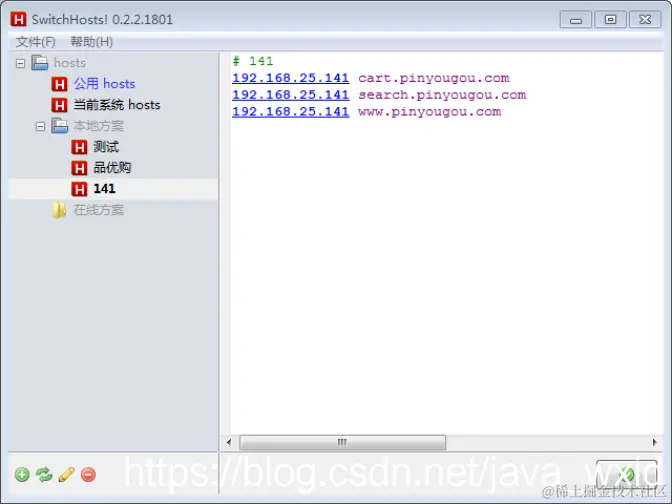Screen dimensions: 672x504
Task: Click the folder icon beside 本地方案
Action: [60, 126]
